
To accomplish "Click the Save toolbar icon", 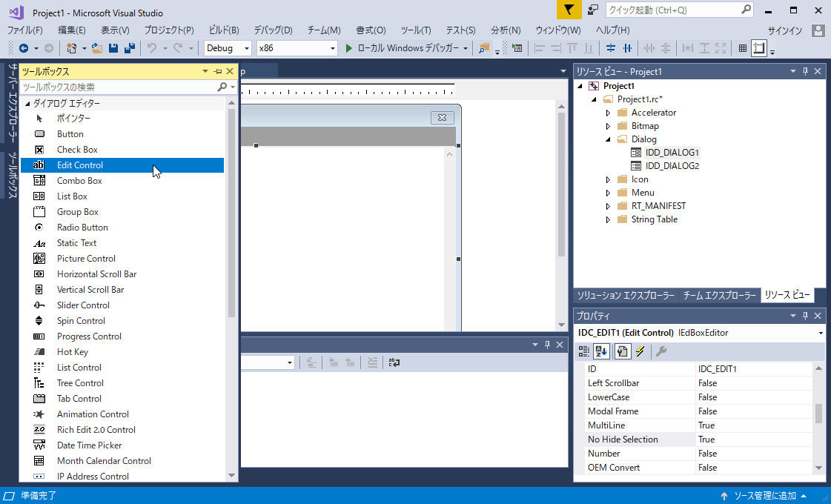I will point(113,48).
